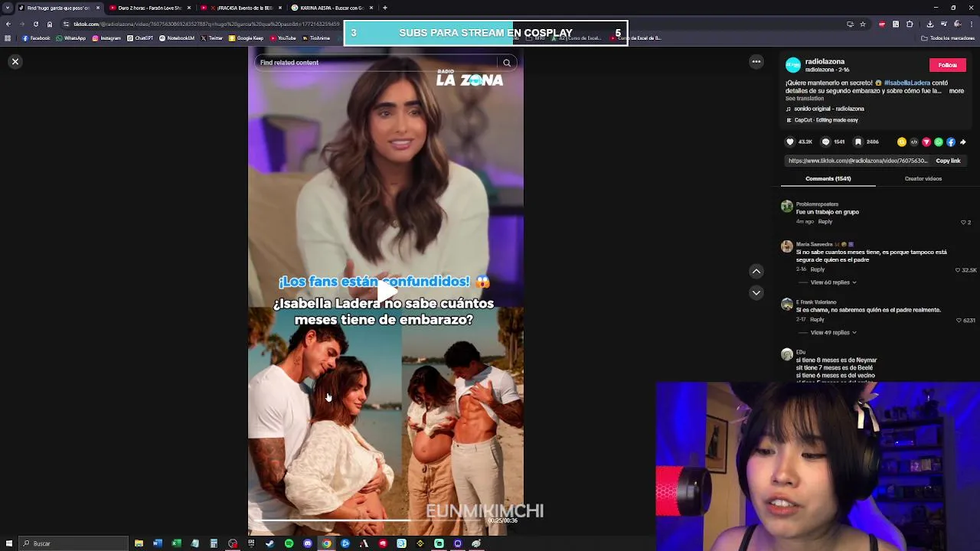
Task: Switch to ¡FRAC4SA Evento browser tab
Action: (x=240, y=8)
